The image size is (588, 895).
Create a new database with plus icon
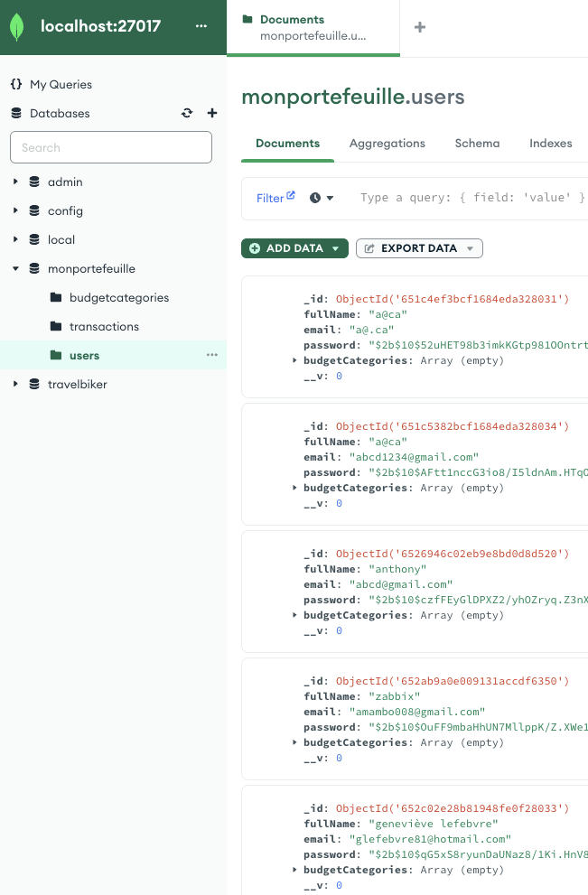(212, 113)
